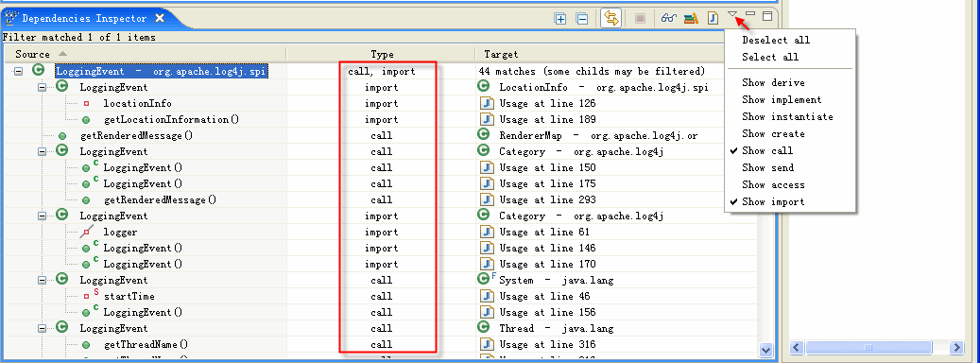Collapse the LoggingEvent node targeting Thread
The height and width of the screenshot is (363, 980).
coord(42,329)
